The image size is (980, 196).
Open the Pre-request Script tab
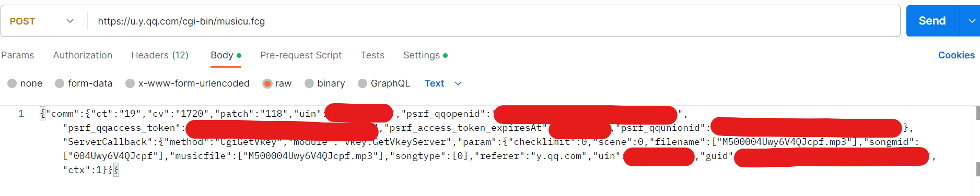(x=301, y=55)
